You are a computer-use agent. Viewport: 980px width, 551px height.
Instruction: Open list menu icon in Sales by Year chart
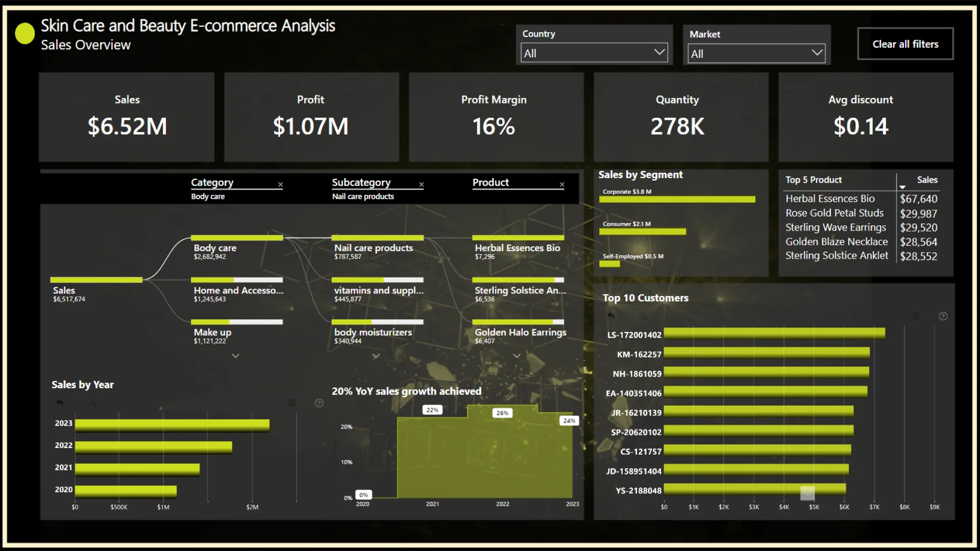pyautogui.click(x=292, y=403)
